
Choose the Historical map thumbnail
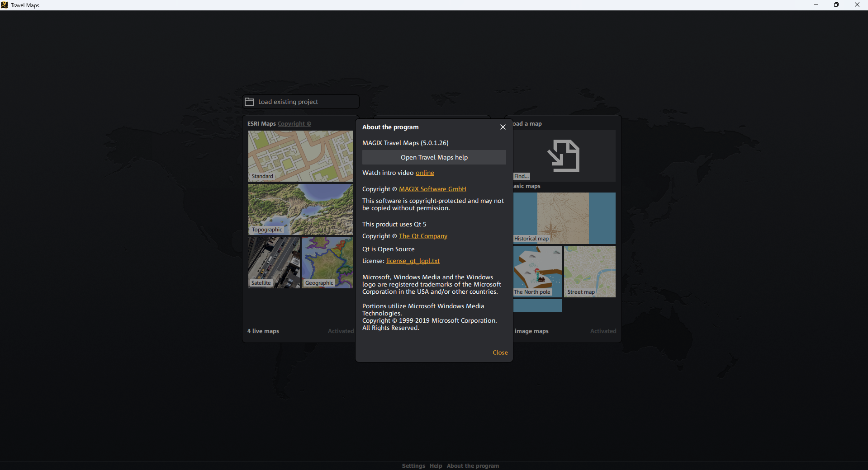coord(564,218)
